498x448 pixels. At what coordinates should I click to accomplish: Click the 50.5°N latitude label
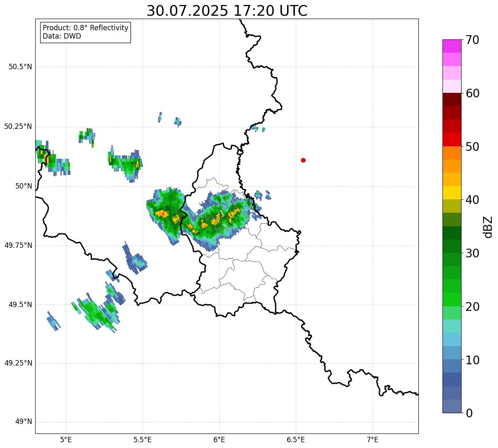[20, 67]
